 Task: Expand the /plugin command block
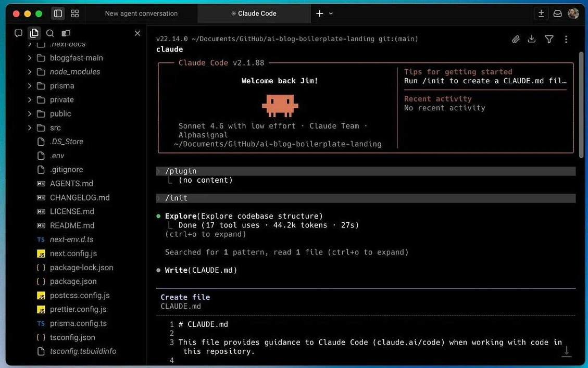pyautogui.click(x=366, y=171)
